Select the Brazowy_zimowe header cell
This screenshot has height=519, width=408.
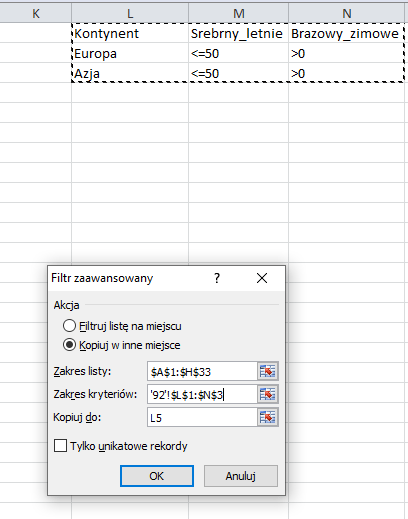coord(346,33)
